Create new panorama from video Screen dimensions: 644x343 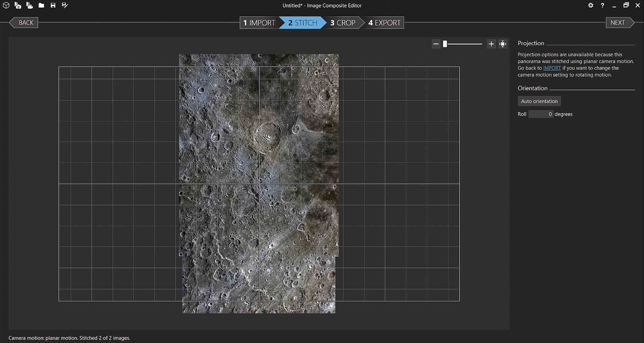30,5
